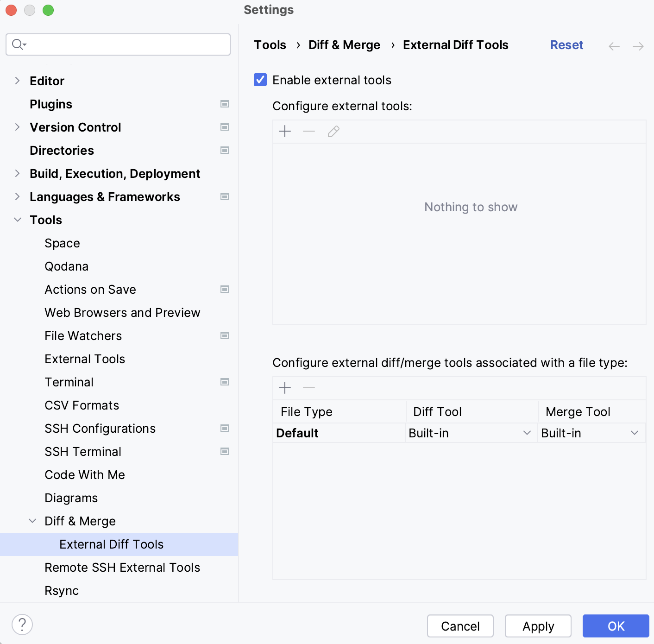The height and width of the screenshot is (644, 654).
Task: Click the back navigation arrow
Action: coord(614,46)
